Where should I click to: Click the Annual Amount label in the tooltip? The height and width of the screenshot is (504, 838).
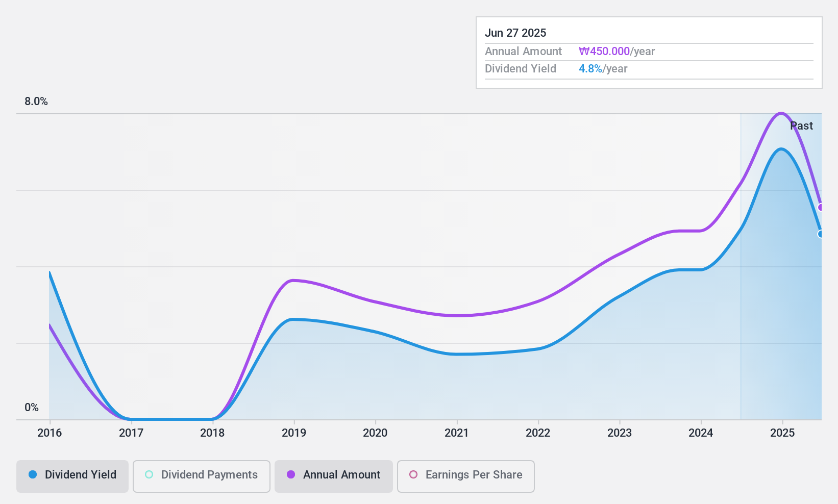coord(523,52)
